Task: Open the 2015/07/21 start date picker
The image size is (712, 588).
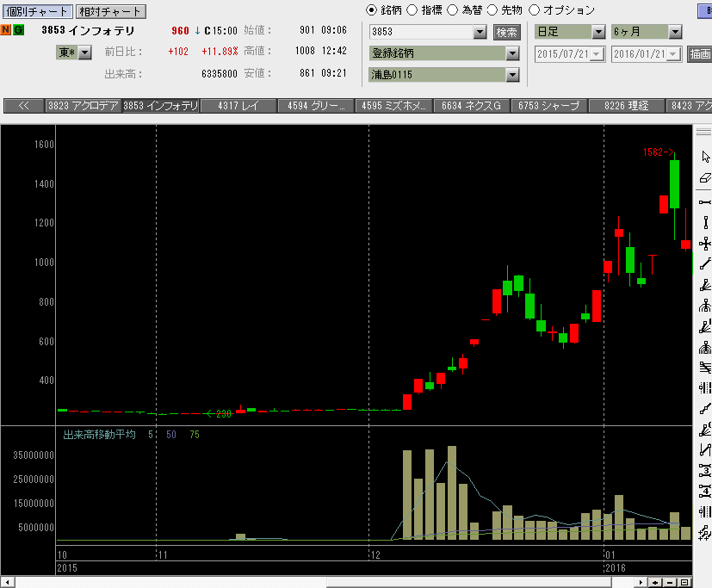Action: pos(597,54)
